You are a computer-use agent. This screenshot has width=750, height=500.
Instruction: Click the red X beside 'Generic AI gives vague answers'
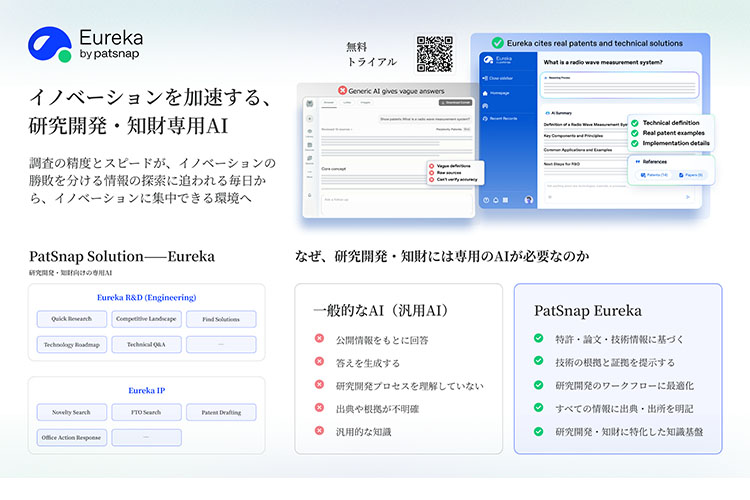pyautogui.click(x=342, y=90)
